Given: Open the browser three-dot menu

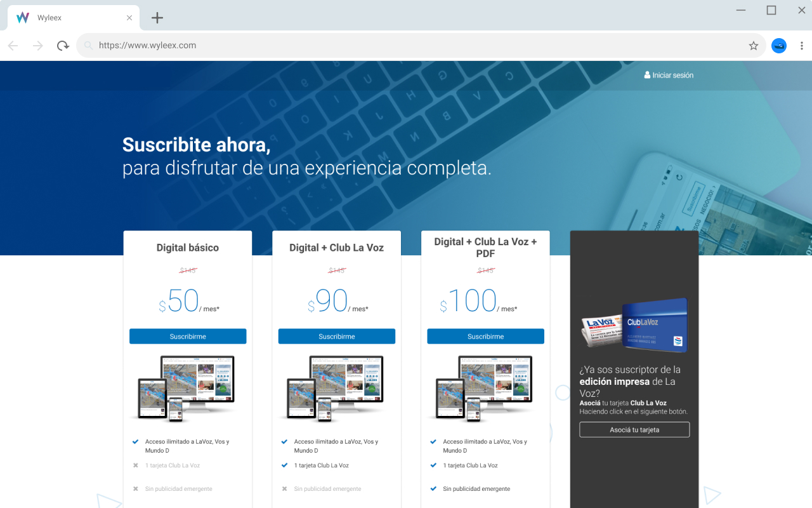Looking at the screenshot, I should coord(802,46).
